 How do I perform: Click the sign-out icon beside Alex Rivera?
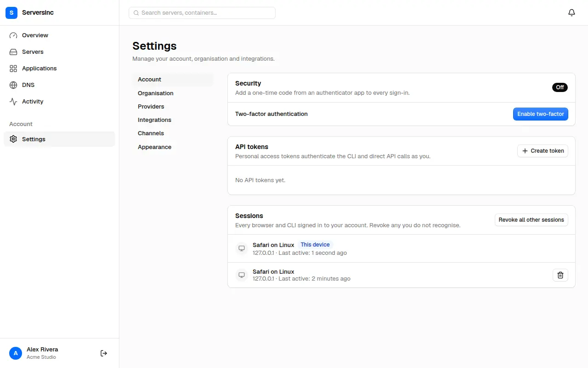pos(104,353)
